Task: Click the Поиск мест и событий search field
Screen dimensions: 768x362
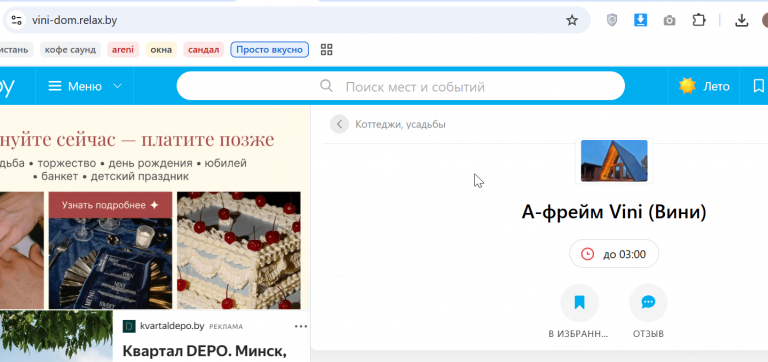Action: [x=401, y=86]
